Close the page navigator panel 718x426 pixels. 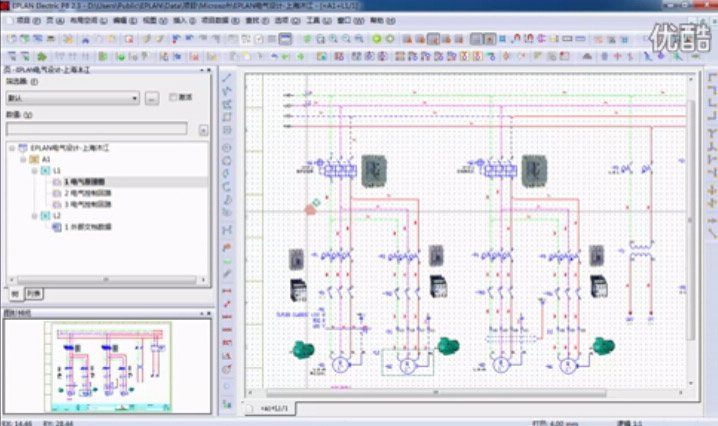point(209,70)
